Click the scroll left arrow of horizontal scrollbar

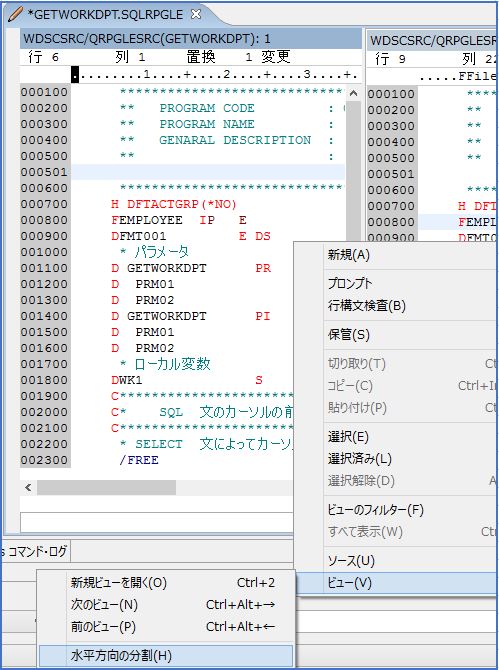click(x=28, y=487)
